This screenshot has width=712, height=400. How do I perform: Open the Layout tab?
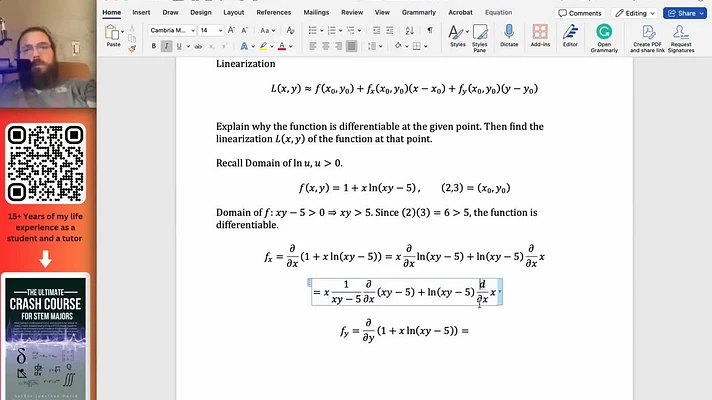click(233, 12)
